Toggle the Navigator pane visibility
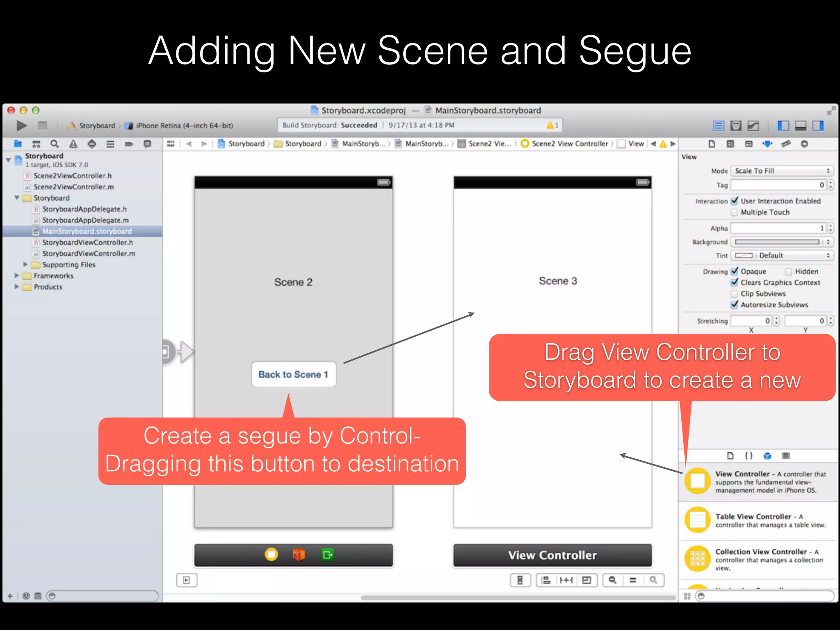This screenshot has height=630, width=840. point(783,126)
